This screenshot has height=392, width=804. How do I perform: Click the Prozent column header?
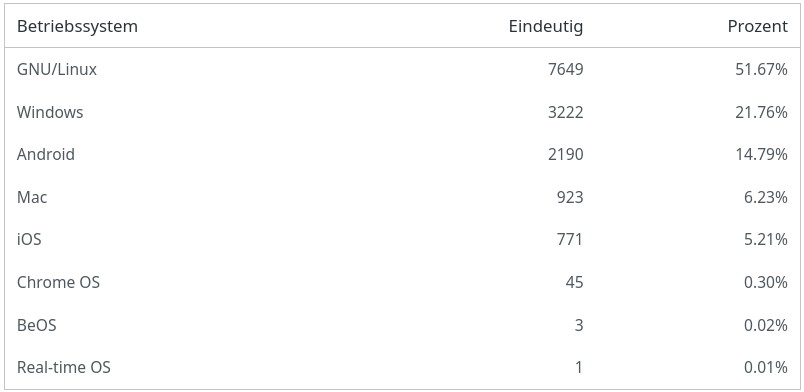click(757, 26)
